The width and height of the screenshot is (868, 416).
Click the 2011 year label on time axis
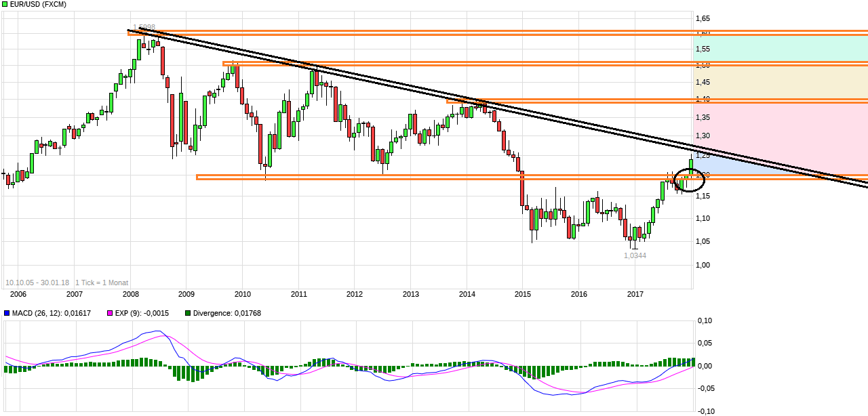tap(299, 294)
